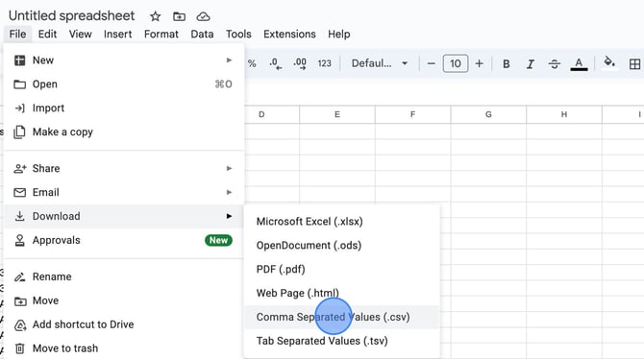Screen dimensions: 644x359
Task: Click the Share person-plus icon
Action: pyautogui.click(x=20, y=168)
